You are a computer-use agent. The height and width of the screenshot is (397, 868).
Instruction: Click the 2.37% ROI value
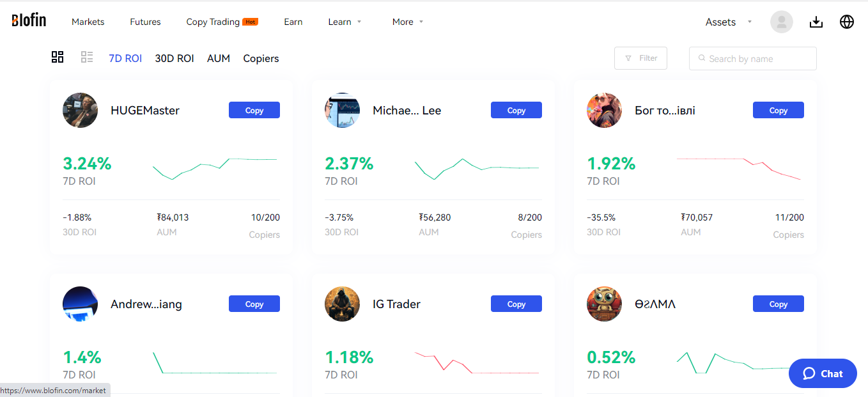tap(349, 164)
